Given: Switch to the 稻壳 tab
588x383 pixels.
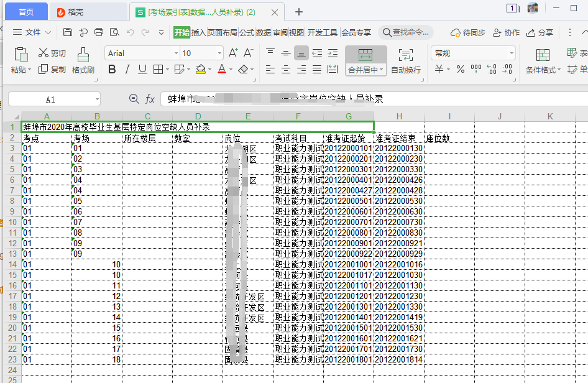Looking at the screenshot, I should pyautogui.click(x=70, y=12).
